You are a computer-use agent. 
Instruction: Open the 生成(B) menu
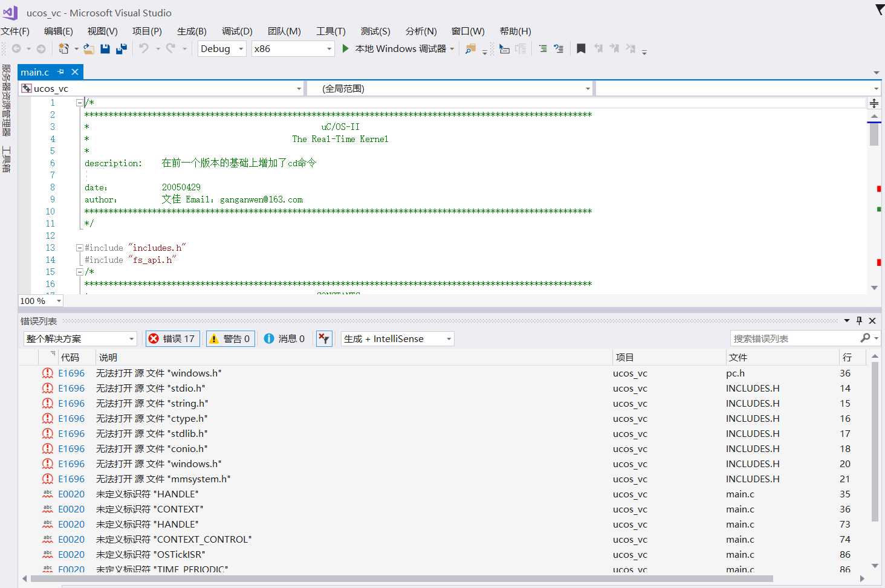coord(192,31)
